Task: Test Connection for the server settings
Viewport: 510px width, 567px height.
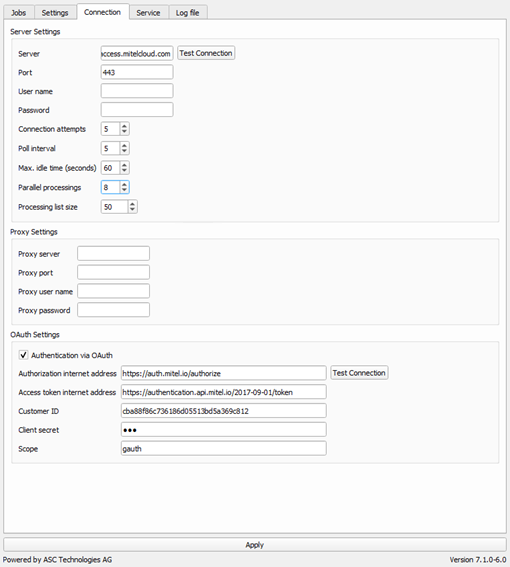Action: click(x=206, y=53)
